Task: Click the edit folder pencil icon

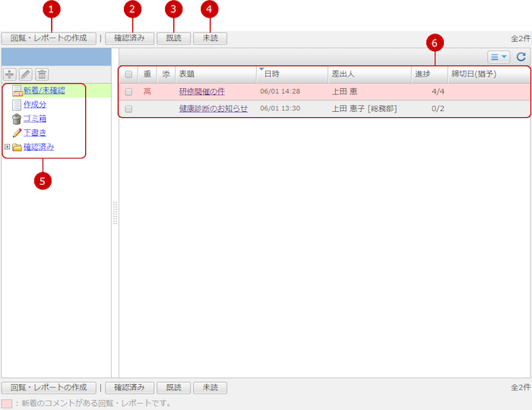Action: (26, 74)
